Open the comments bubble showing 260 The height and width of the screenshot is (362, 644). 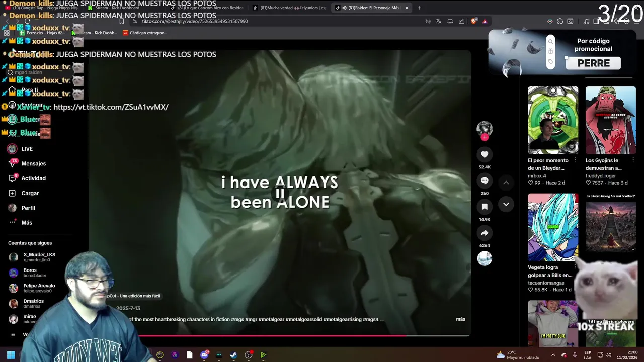[x=485, y=180]
